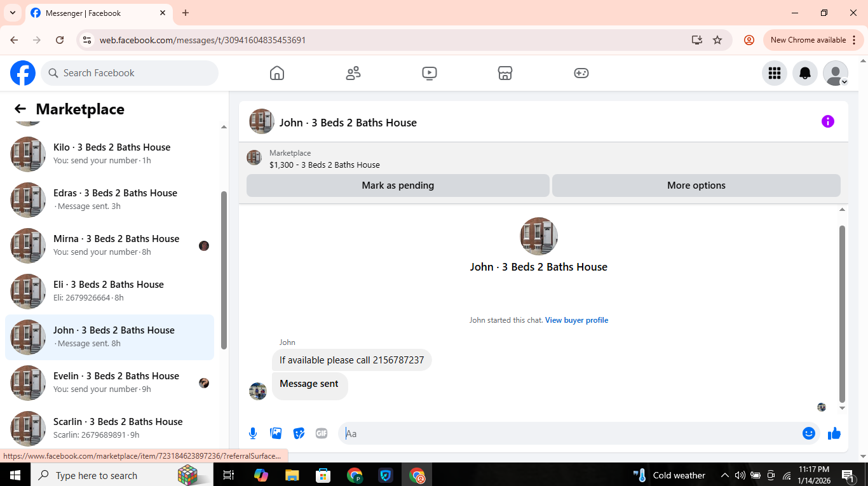
Task: Open the emoji picker smiley
Action: (x=809, y=433)
